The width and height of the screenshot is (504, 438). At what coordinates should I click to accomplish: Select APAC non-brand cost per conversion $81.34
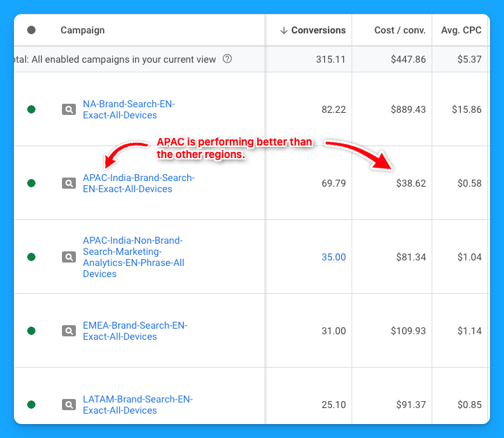411,257
